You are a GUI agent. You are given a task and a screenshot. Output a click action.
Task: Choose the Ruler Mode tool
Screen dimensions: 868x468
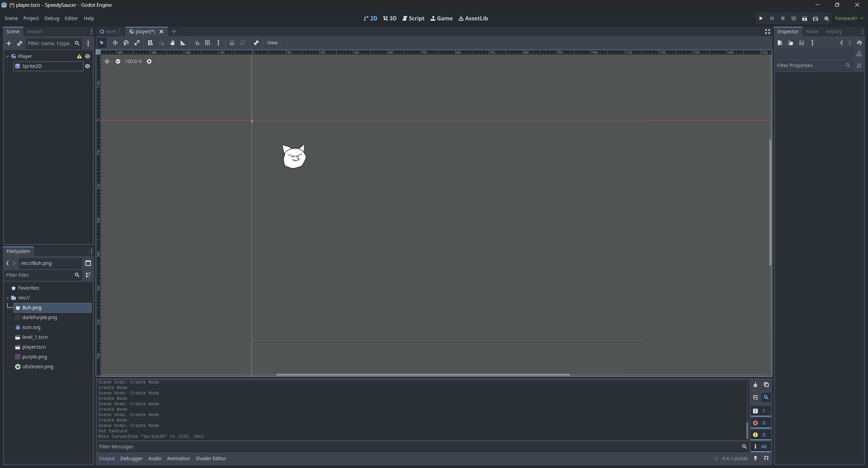coord(183,43)
